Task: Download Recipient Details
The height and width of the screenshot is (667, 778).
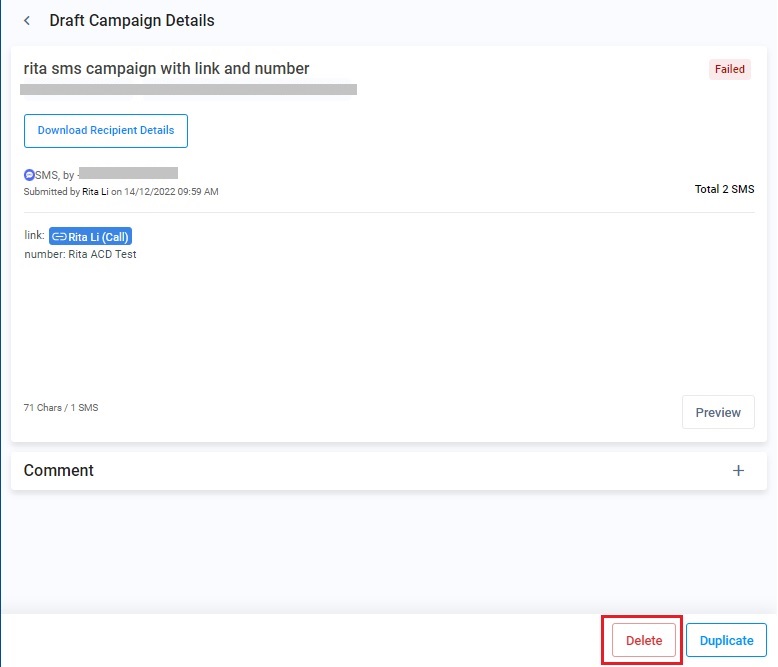Action: (106, 131)
